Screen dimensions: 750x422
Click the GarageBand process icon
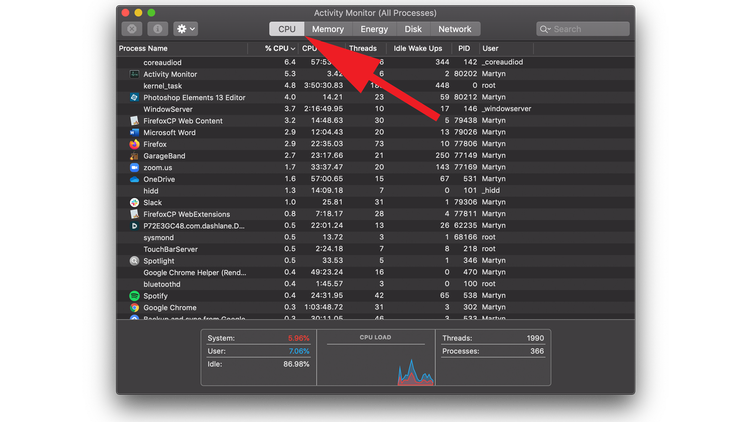tap(134, 156)
